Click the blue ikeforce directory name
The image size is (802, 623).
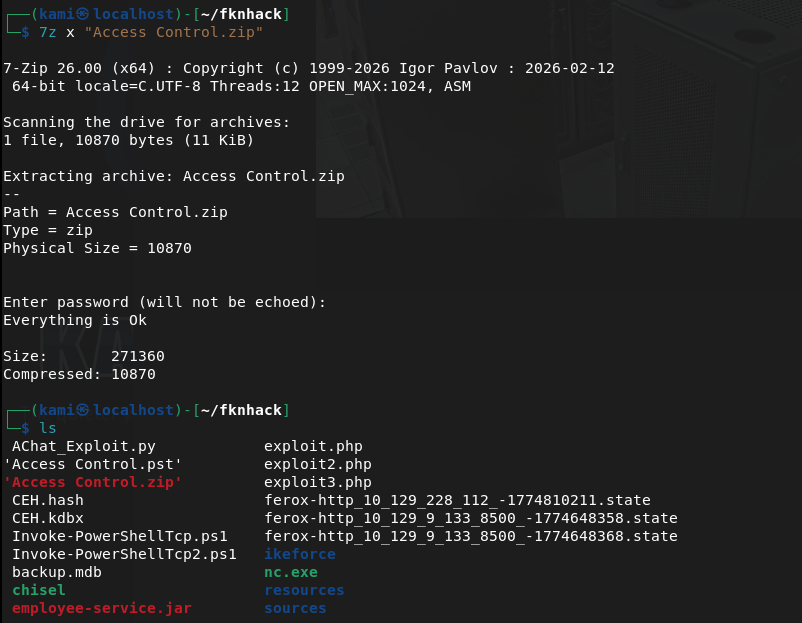[x=300, y=554]
